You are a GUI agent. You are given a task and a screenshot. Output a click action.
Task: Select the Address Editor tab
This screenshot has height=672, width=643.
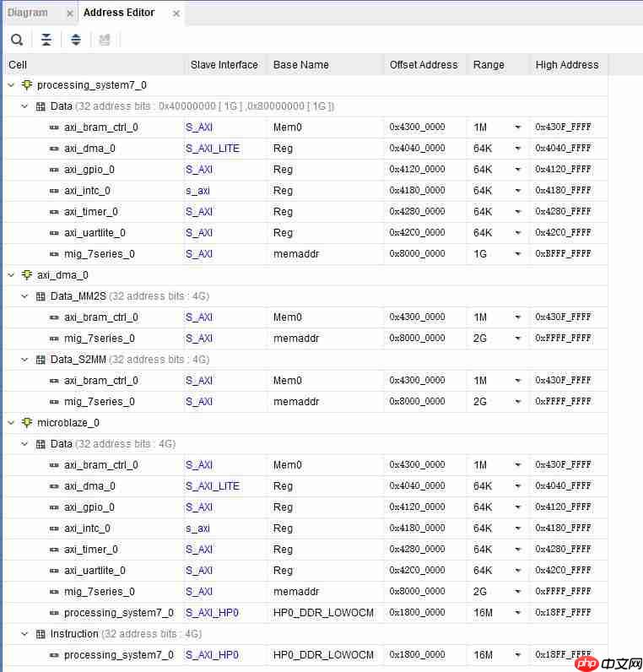[x=119, y=13]
